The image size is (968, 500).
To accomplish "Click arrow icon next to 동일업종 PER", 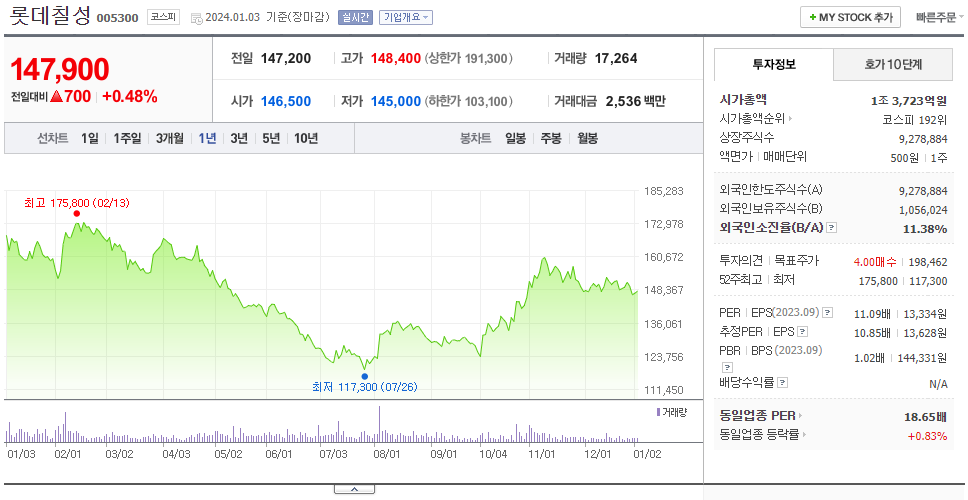I will pos(801,415).
